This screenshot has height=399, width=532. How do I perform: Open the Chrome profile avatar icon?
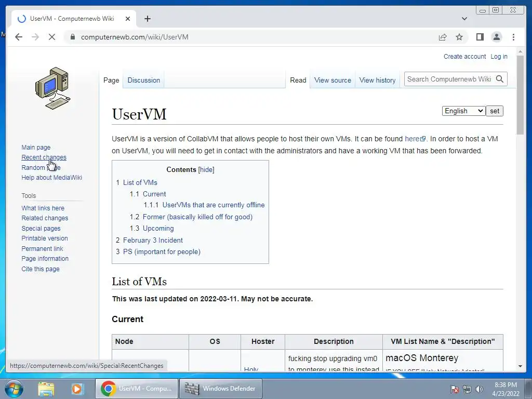tap(496, 37)
